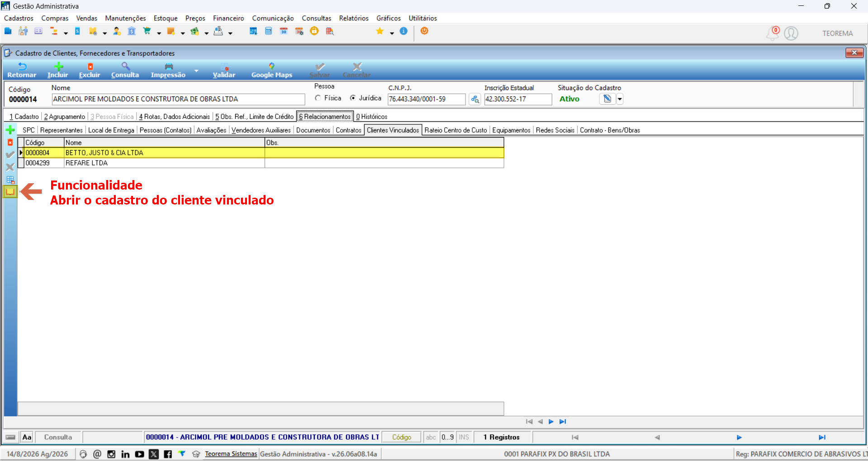868x461 pixels.
Task: Click the Google Maps toolbar icon
Action: point(271,67)
